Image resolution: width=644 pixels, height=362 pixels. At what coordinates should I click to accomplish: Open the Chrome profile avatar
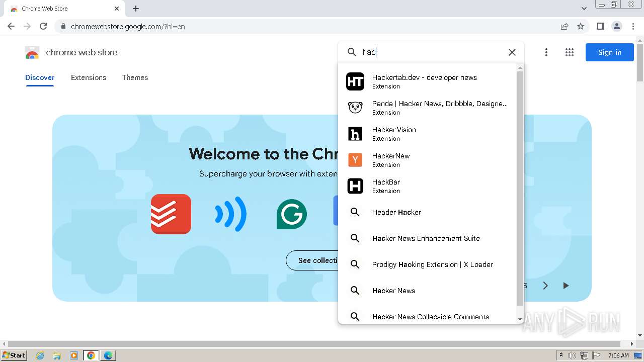(617, 26)
